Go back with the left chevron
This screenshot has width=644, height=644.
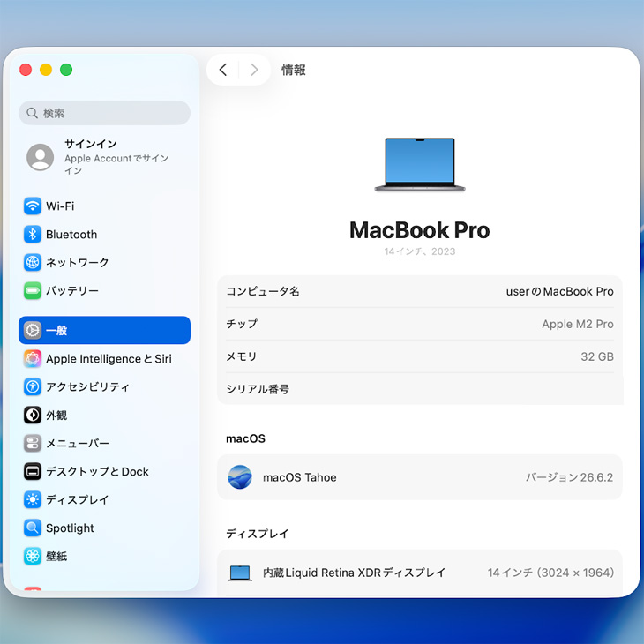[x=223, y=70]
